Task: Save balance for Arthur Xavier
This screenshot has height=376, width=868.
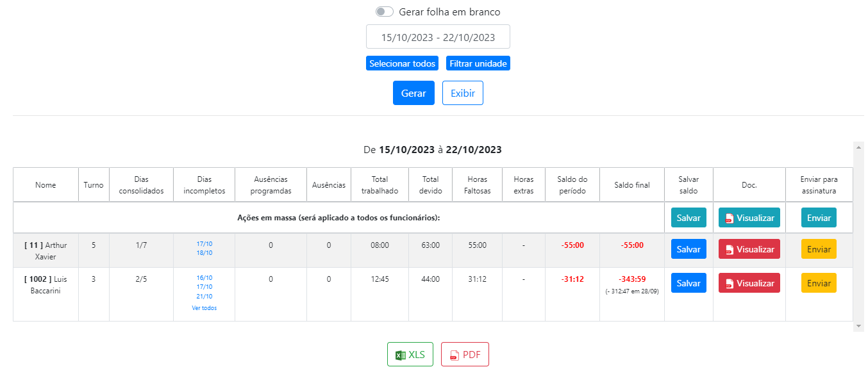Action: tap(689, 249)
